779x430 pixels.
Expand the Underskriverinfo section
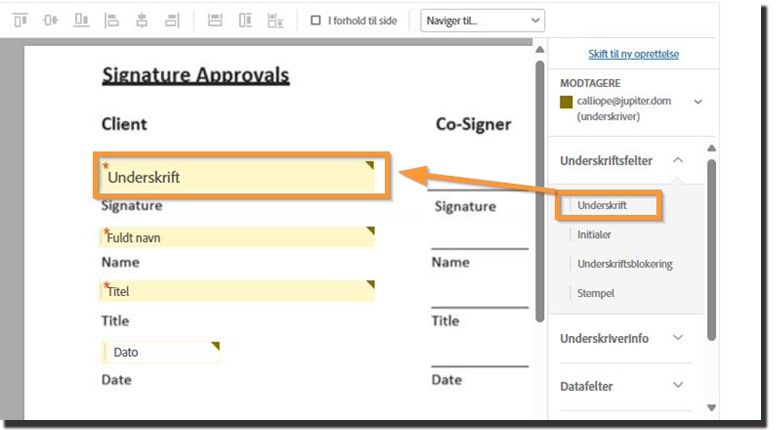678,338
